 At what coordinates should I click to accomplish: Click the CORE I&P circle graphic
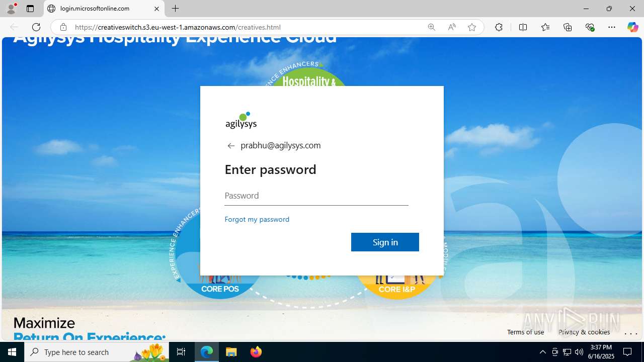pyautogui.click(x=397, y=287)
